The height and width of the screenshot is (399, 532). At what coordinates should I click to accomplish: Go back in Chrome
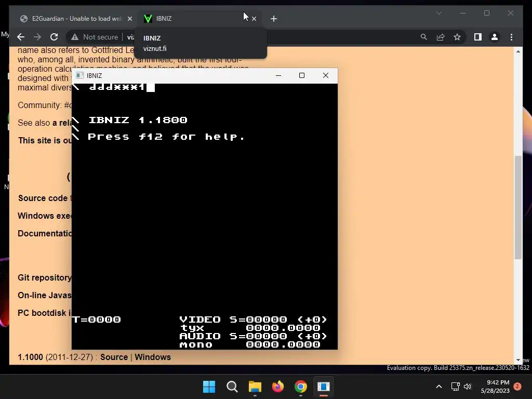tap(21, 37)
